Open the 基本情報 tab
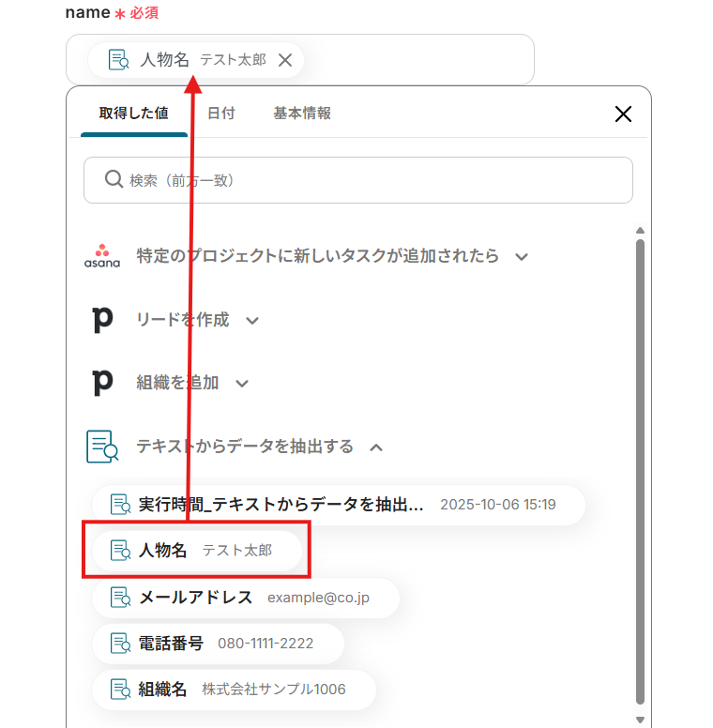Image resolution: width=713 pixels, height=728 pixels. tap(302, 114)
